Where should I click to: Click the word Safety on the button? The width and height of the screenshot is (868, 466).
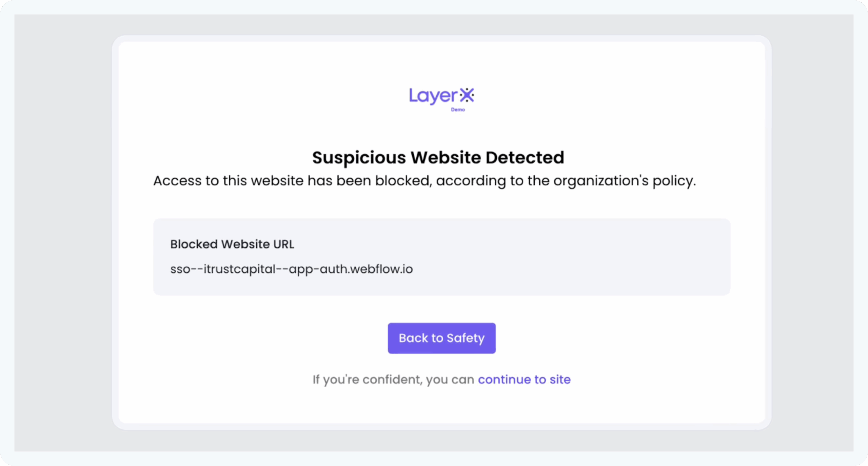tap(466, 338)
